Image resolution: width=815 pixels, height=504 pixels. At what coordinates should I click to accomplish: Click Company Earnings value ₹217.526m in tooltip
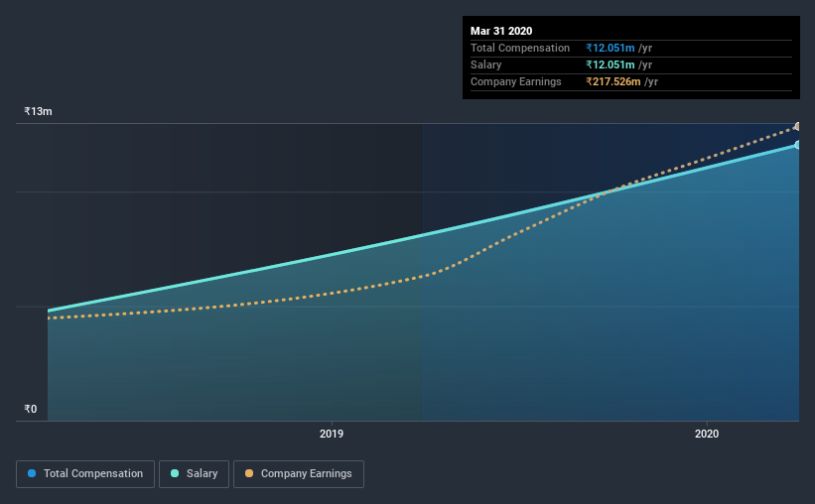tap(613, 81)
